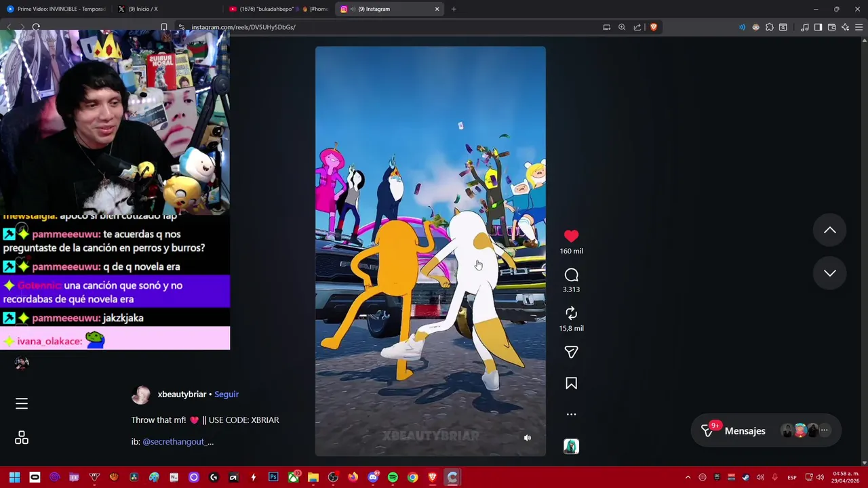Repost the reel with the repost icon

[571, 313]
